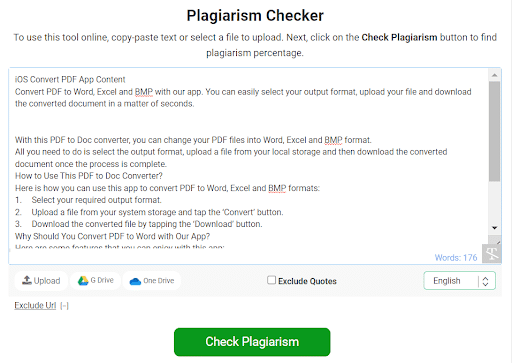
Task: Click the scrollbar down arrow
Action: (x=495, y=228)
